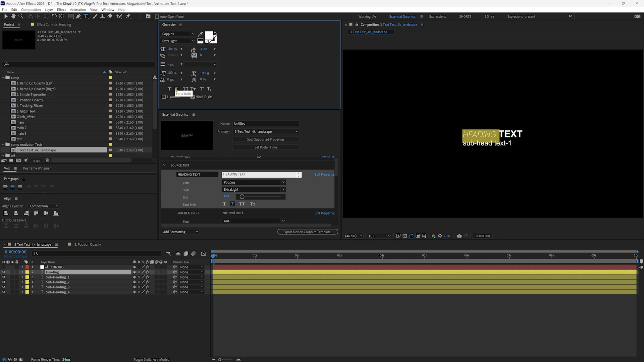644x362 pixels.
Task: Select the Puppet Pin tool
Action: click(x=128, y=16)
